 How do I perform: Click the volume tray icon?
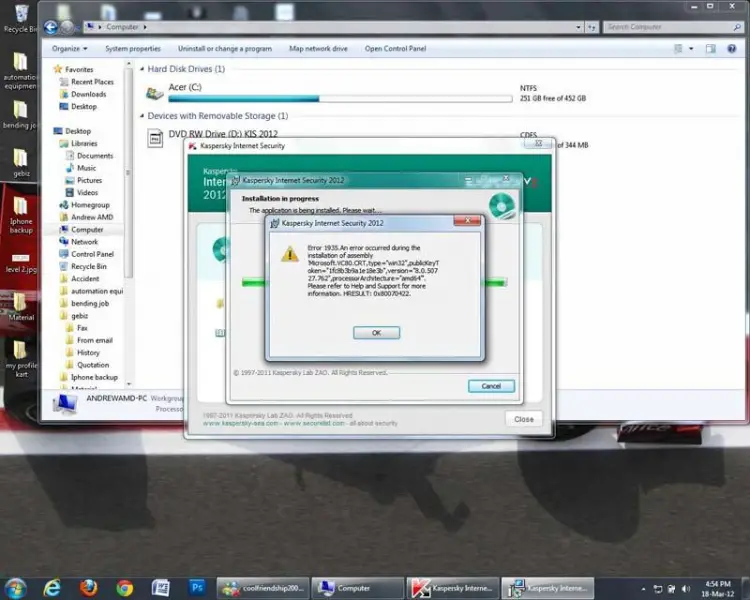[x=686, y=589]
